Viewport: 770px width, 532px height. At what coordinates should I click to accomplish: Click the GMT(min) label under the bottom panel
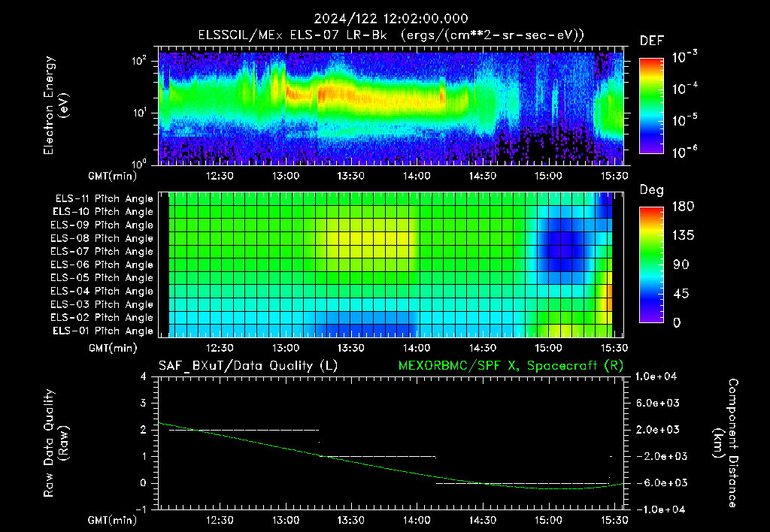tap(113, 521)
